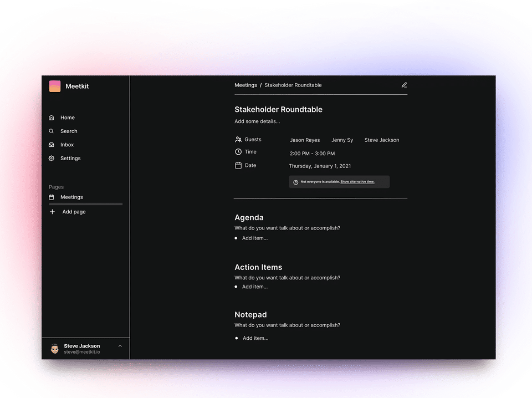This screenshot has width=532, height=398.
Task: Click Add page
Action: (74, 212)
